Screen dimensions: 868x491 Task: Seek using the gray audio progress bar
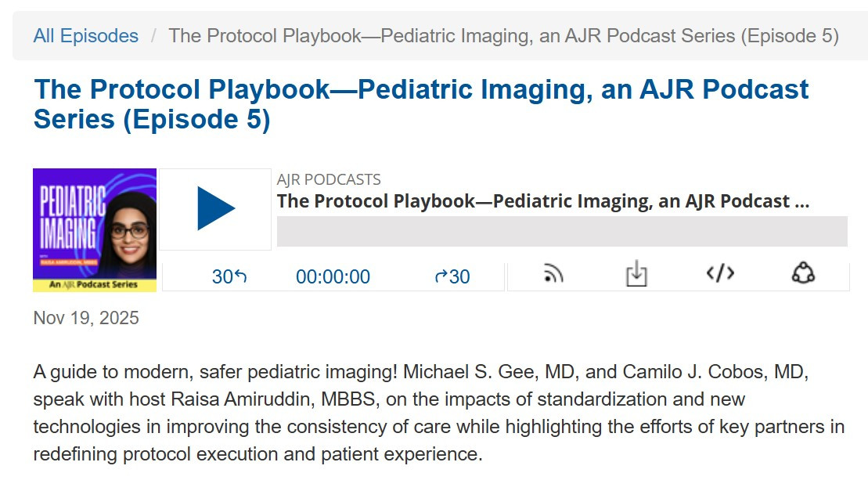(562, 232)
